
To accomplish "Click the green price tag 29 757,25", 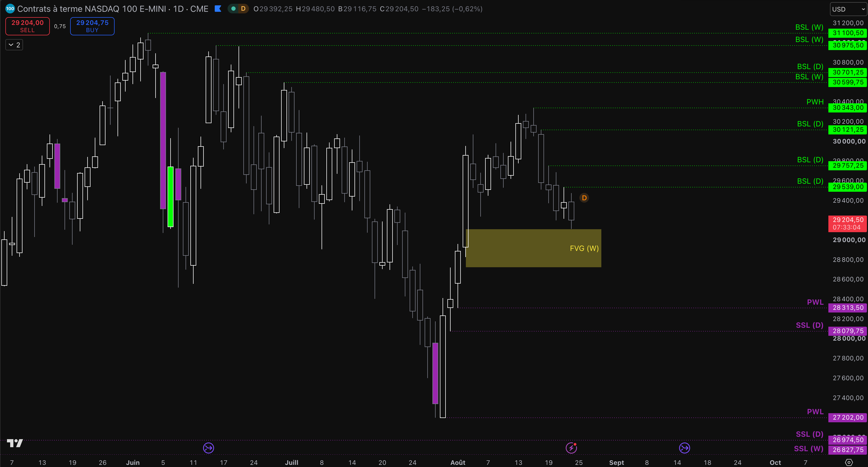I will pos(847,165).
